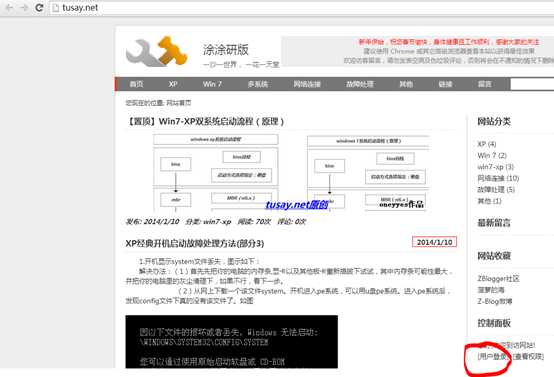This screenshot has height=377, width=554.
Task: Open the boot flow diagram thumbnail
Action: click(291, 172)
